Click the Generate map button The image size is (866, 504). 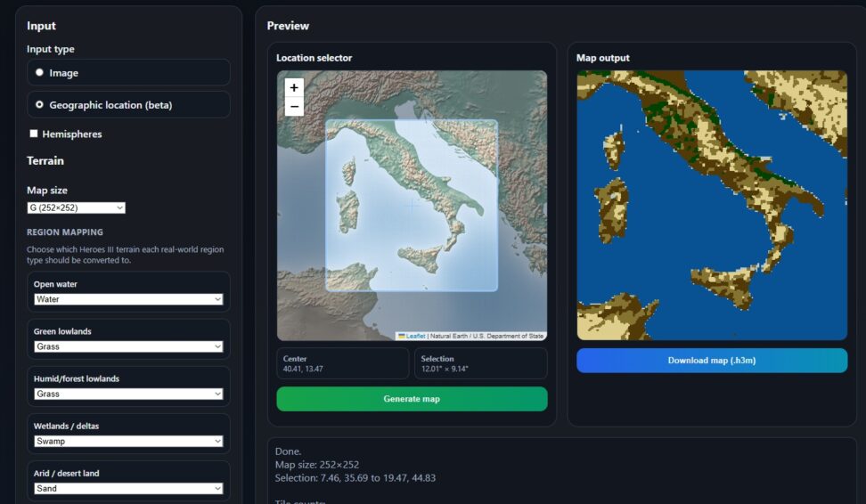[x=412, y=399]
